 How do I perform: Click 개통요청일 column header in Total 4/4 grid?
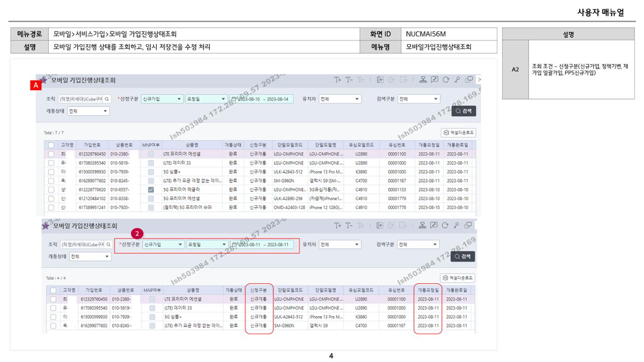tap(428, 290)
